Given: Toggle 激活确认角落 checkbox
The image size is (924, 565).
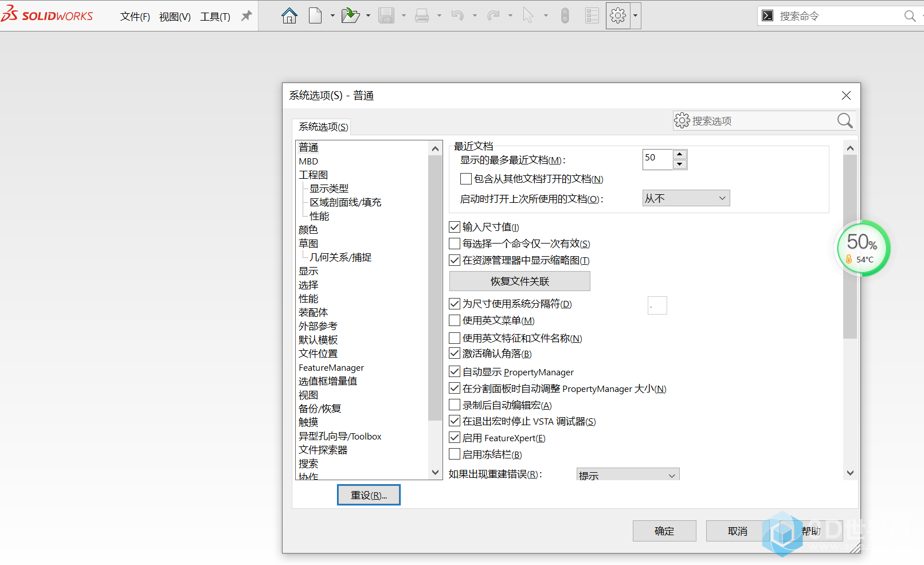Looking at the screenshot, I should coord(455,354).
